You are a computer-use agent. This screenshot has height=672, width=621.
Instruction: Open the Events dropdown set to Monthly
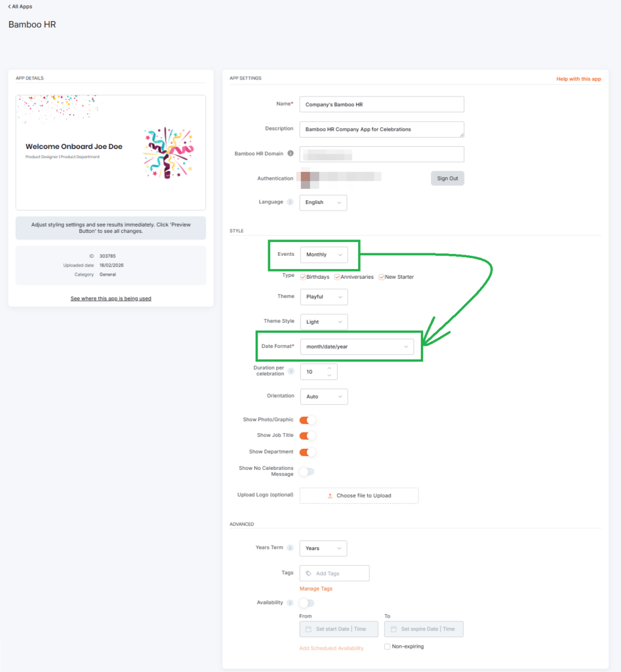pos(323,255)
